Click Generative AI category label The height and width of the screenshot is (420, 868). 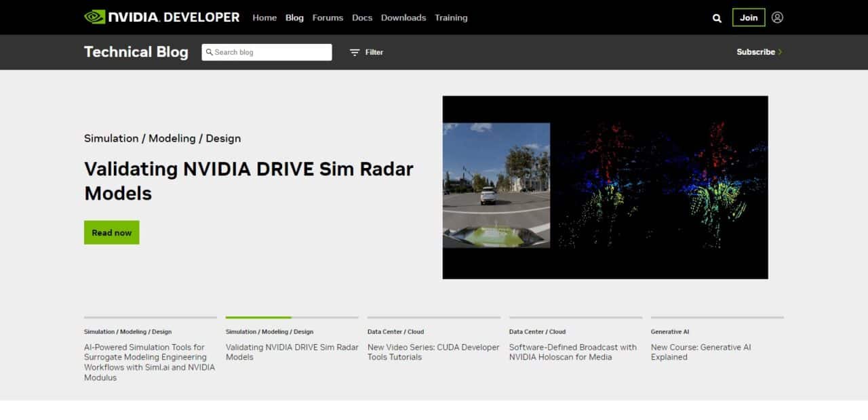pos(670,332)
